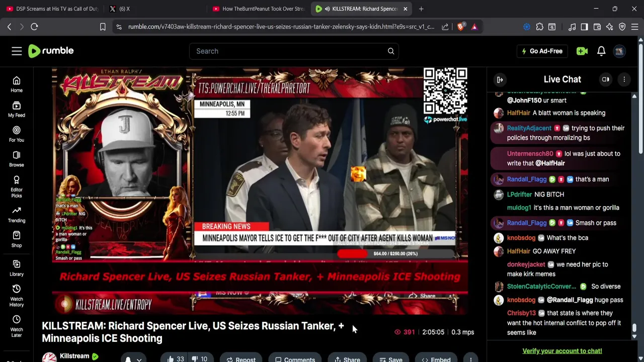This screenshot has height=362, width=644.
Task: Open user profile avatar menu
Action: [619, 51]
